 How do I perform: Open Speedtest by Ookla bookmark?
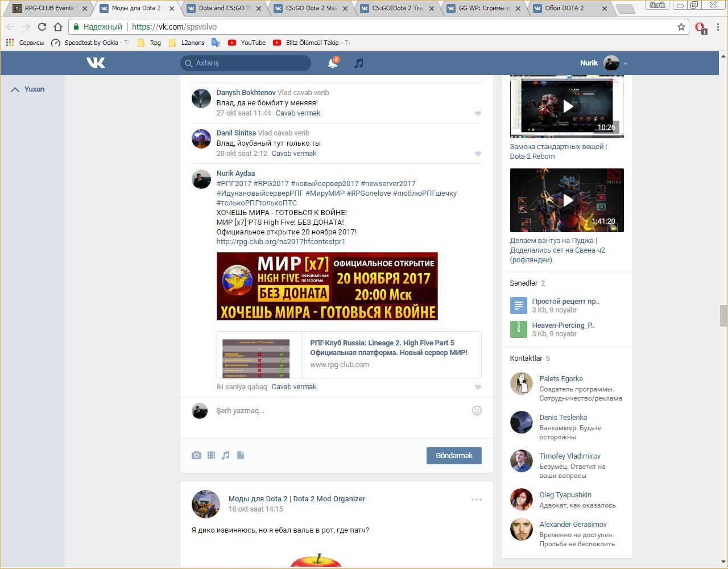pos(90,43)
